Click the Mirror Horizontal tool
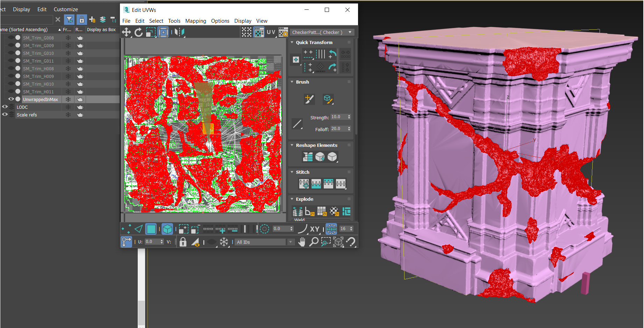This screenshot has width=644, height=328. coord(179,33)
